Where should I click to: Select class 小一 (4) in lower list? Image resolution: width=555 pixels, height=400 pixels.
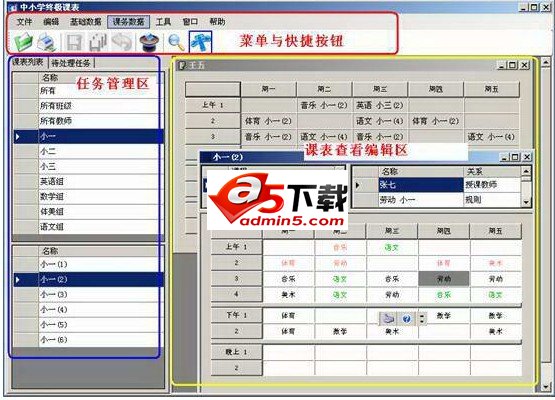[x=88, y=309]
